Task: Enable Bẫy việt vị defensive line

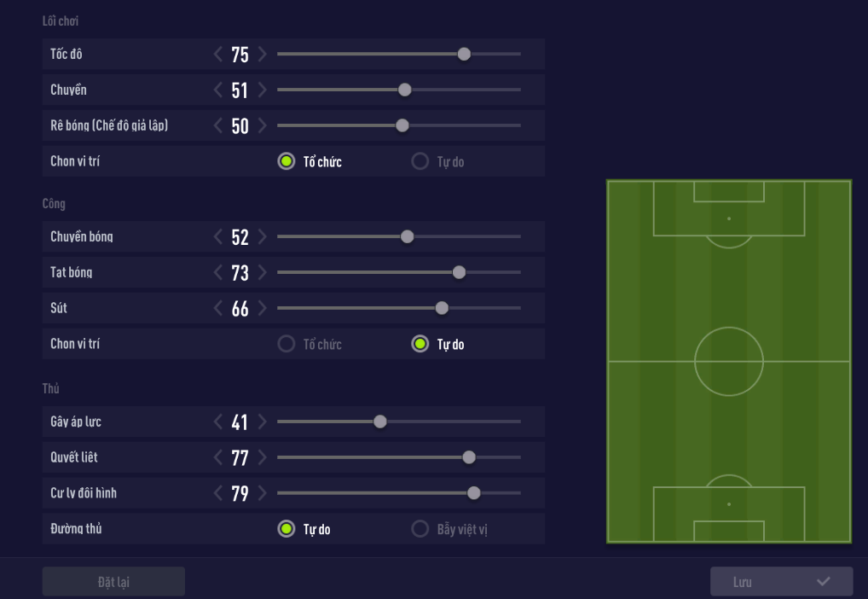Action: pos(420,529)
